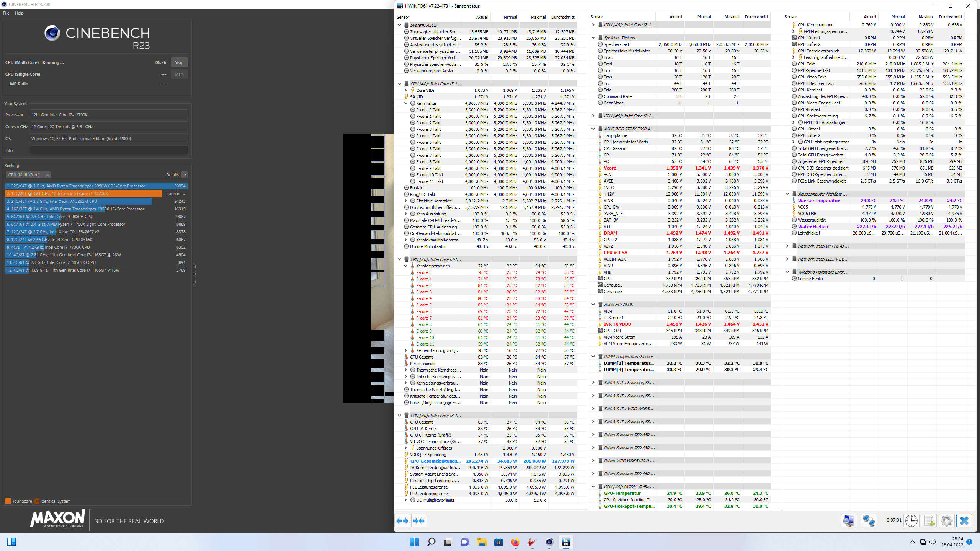Screen dimensions: 980x551
Task: Stop the CPU Multi Core test
Action: (x=179, y=62)
